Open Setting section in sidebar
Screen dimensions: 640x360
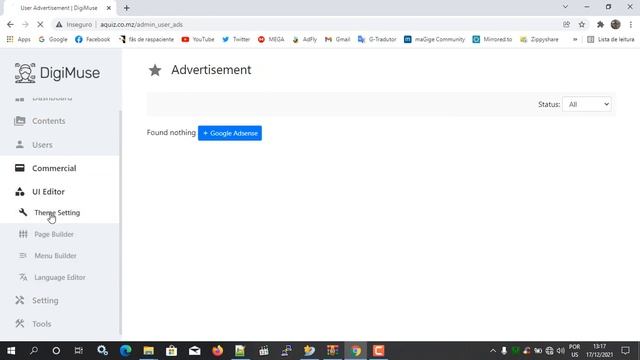tap(45, 300)
